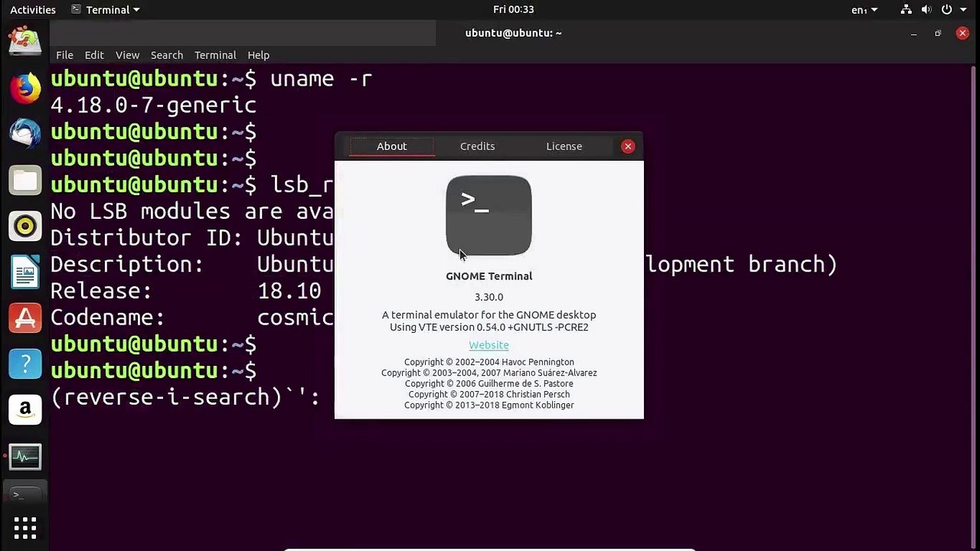Image resolution: width=980 pixels, height=551 pixels.
Task: Click the volume icon in top bar
Action: 926,10
